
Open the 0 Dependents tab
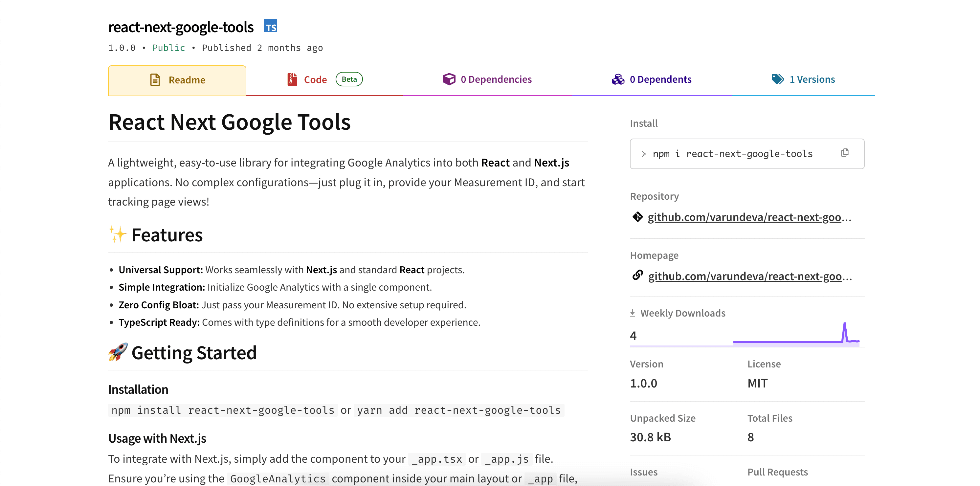652,79
